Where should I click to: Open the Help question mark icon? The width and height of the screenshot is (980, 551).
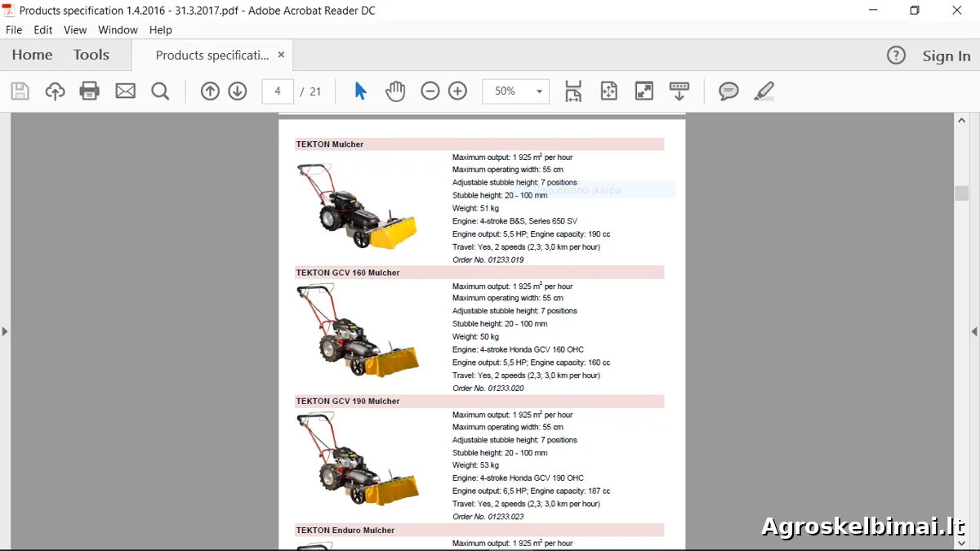pyautogui.click(x=896, y=56)
